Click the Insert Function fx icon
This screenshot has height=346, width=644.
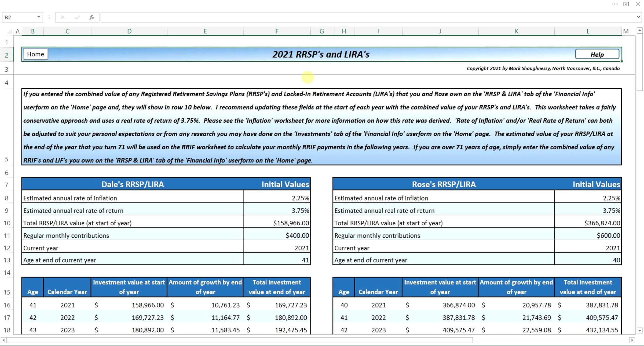(x=92, y=17)
